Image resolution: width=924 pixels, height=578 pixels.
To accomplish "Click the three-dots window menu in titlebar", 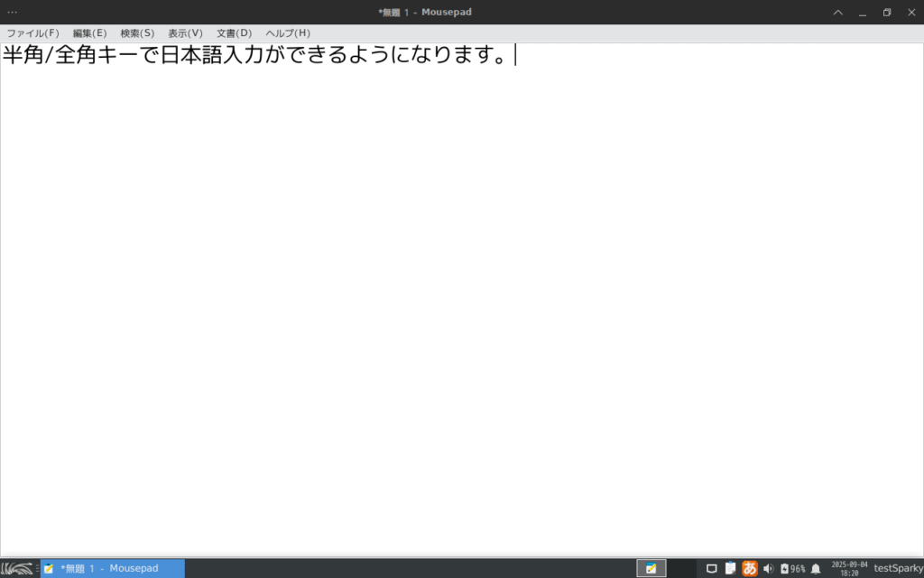I will 12,12.
